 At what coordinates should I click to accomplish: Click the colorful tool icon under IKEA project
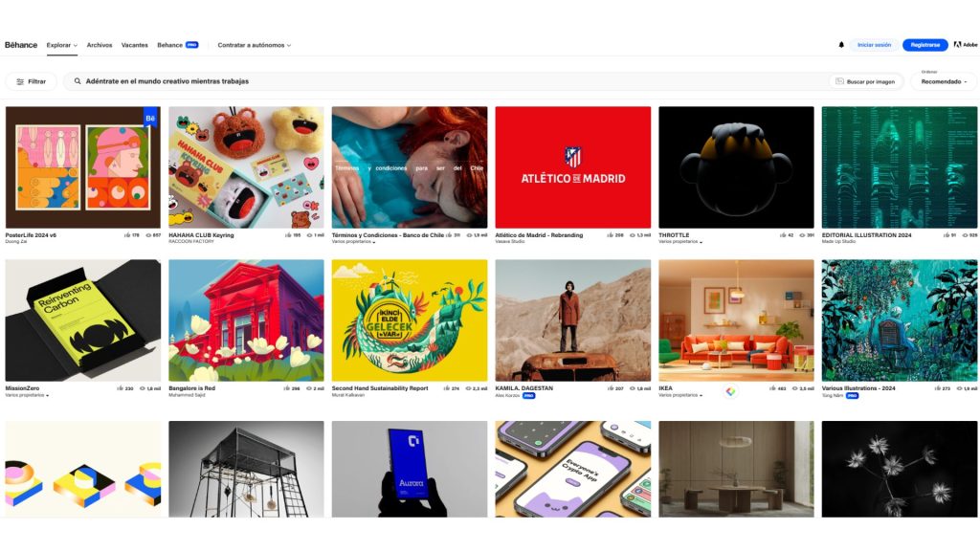click(x=730, y=391)
